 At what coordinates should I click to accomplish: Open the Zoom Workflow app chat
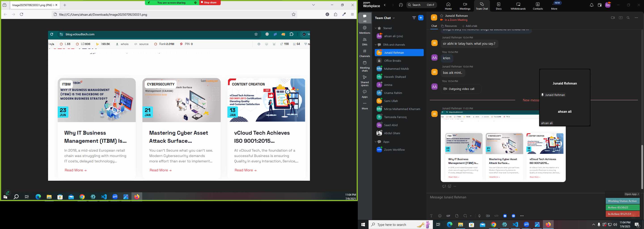click(399, 150)
